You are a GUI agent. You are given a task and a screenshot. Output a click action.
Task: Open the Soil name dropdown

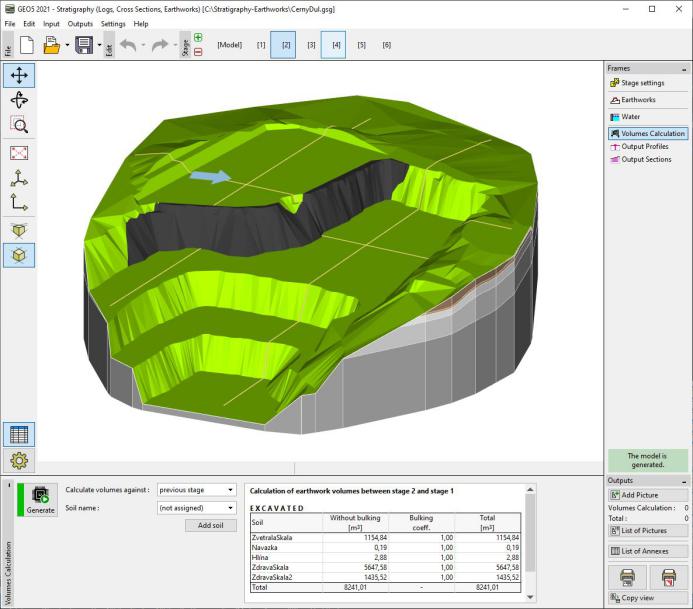(197, 508)
